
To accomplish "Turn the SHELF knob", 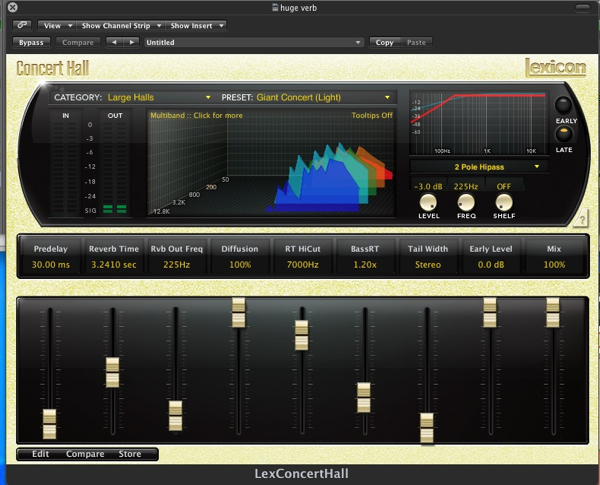I will (504, 202).
